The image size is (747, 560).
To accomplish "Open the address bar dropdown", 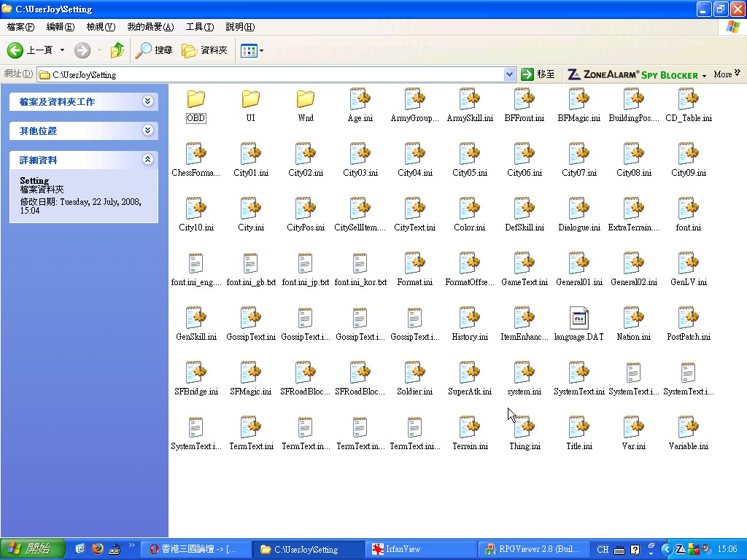I will [509, 74].
